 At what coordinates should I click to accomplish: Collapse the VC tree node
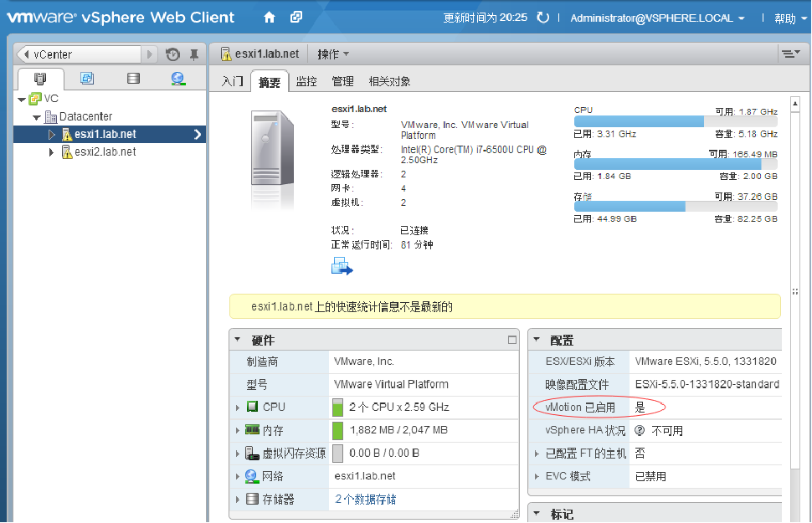22,99
